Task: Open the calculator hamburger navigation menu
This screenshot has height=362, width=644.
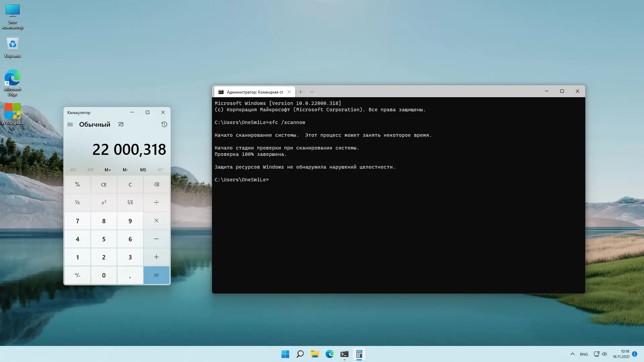Action: pyautogui.click(x=70, y=124)
